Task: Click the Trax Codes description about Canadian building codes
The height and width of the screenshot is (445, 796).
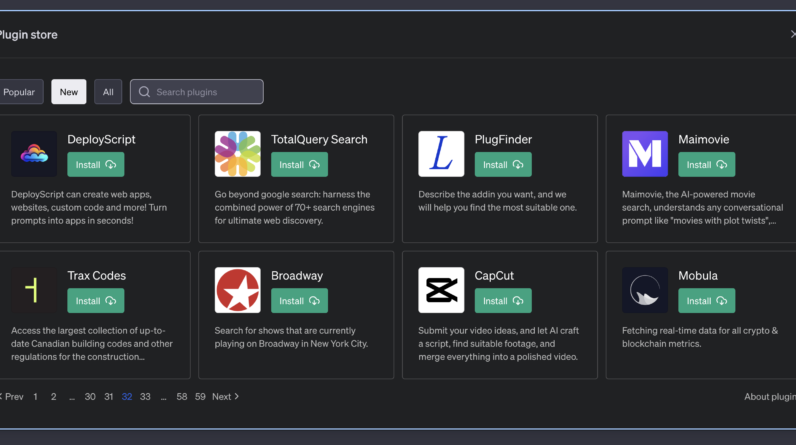Action: point(92,344)
